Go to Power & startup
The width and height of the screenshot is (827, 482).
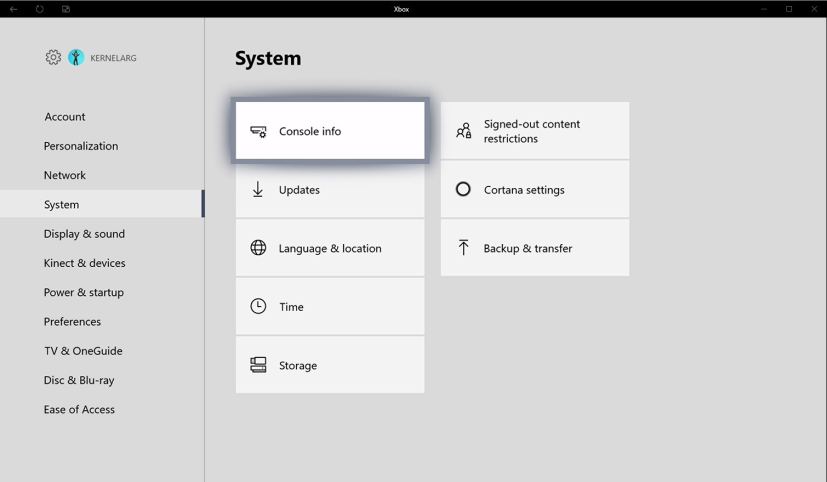point(102,292)
